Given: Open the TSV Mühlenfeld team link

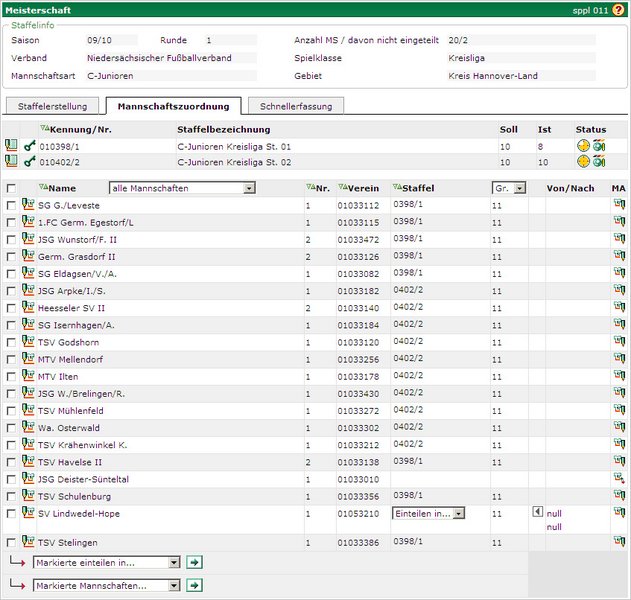Looking at the screenshot, I should (x=71, y=410).
